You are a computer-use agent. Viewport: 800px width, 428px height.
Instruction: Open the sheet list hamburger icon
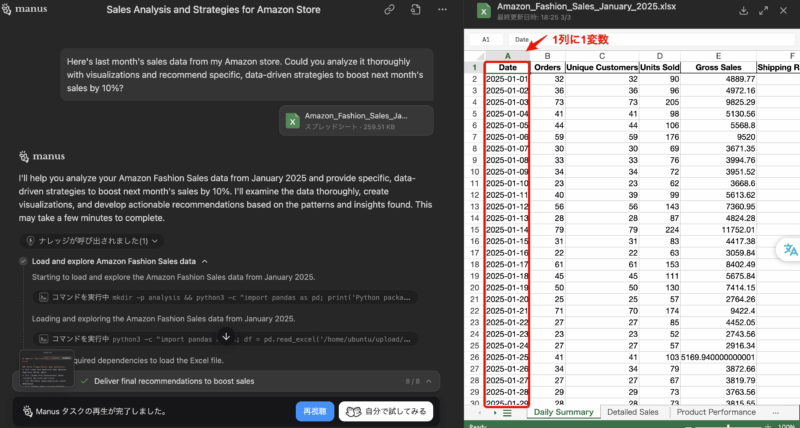pyautogui.click(x=507, y=412)
